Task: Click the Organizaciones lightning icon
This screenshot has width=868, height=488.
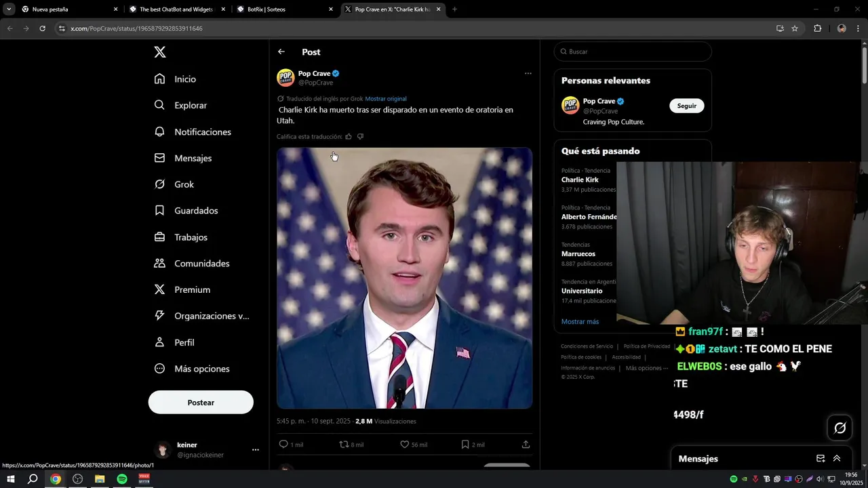Action: [159, 316]
